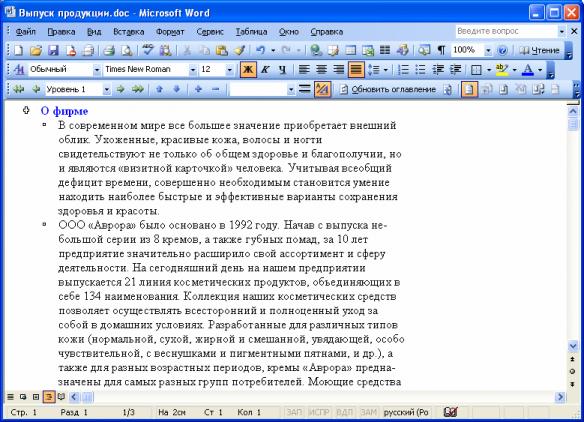584x422 pixels.
Task: Open styles and formatting pane icon
Action: pyautogui.click(x=19, y=70)
